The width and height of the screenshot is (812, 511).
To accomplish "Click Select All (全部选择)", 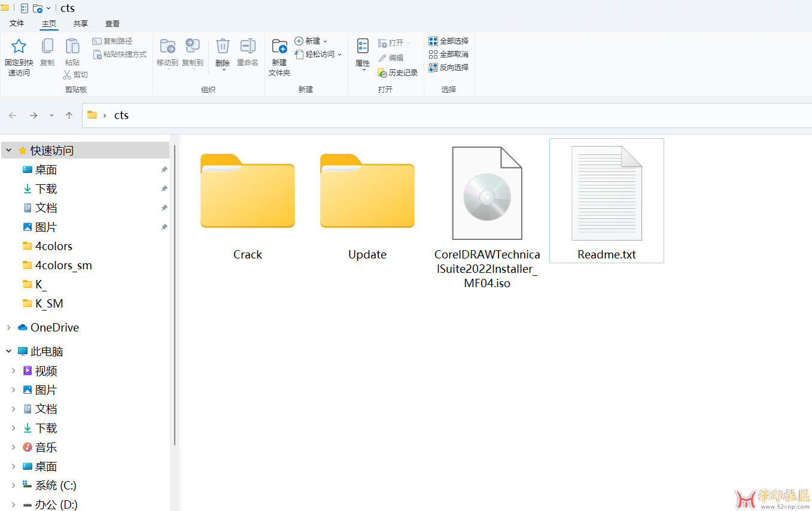I will tap(449, 41).
